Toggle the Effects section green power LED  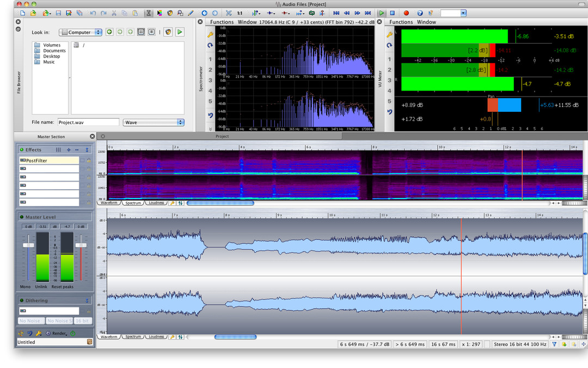coord(22,149)
